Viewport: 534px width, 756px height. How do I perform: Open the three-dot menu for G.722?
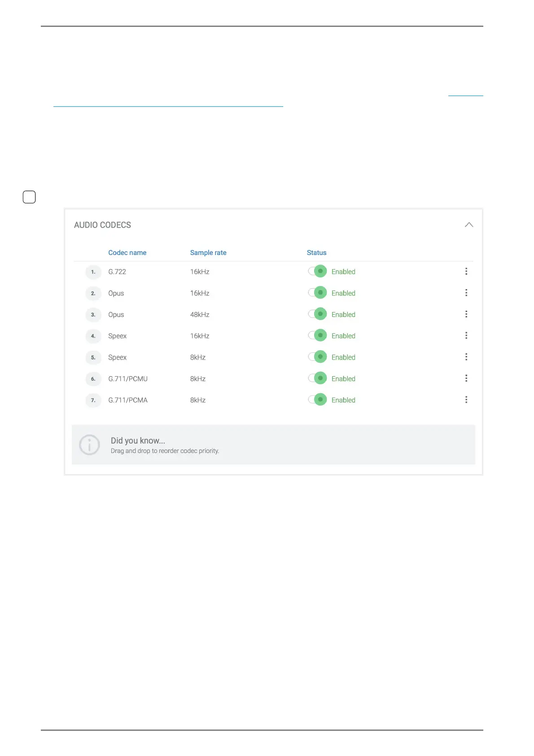(466, 272)
